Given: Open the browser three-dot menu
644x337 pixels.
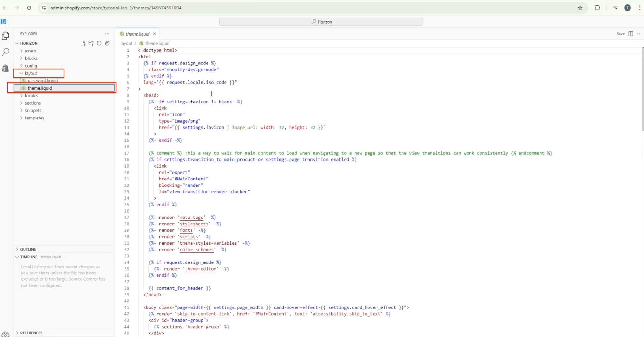Looking at the screenshot, I should (x=639, y=8).
